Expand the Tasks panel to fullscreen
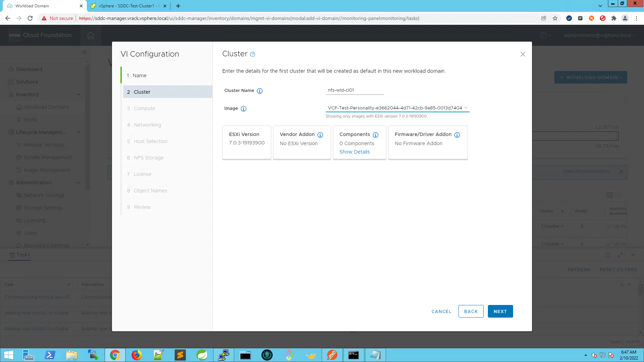 tap(620, 255)
